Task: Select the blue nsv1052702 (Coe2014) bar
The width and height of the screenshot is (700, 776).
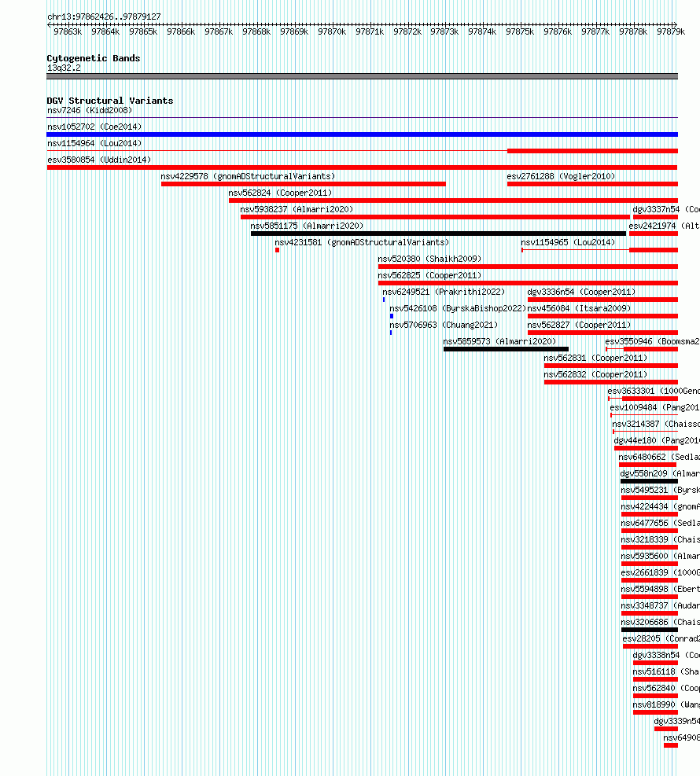Action: (363, 134)
